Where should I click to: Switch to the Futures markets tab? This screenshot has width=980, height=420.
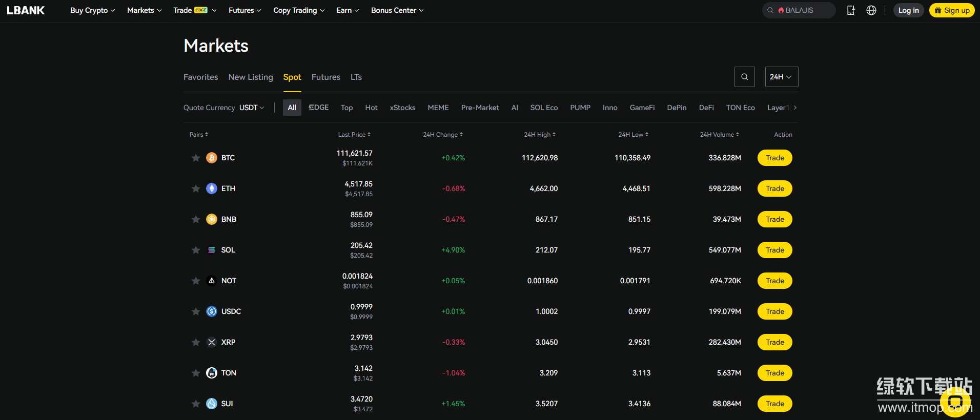(x=325, y=77)
